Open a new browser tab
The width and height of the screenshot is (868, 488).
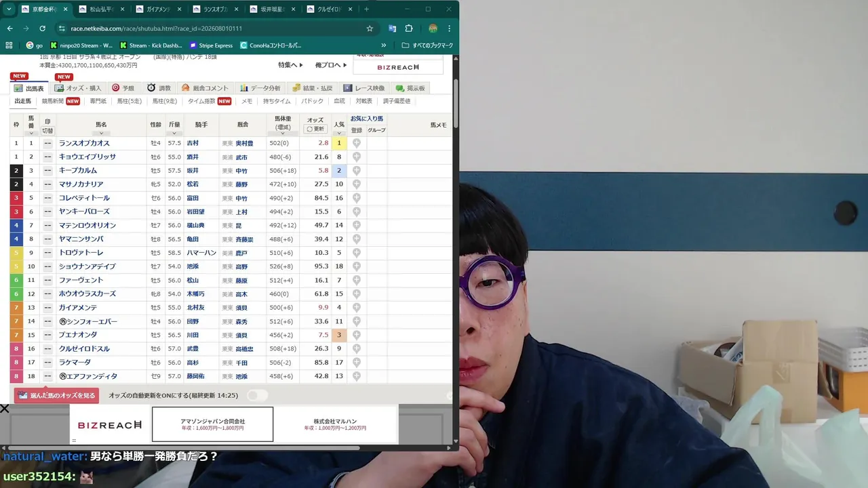coord(366,9)
